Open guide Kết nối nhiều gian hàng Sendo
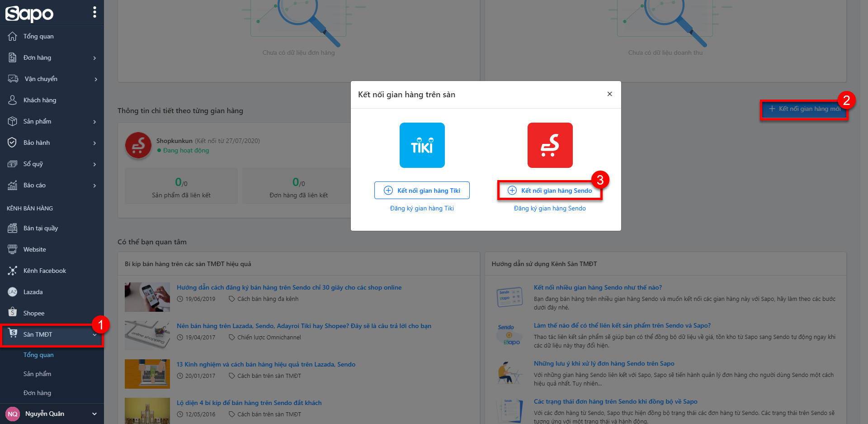This screenshot has width=868, height=424. (x=598, y=287)
